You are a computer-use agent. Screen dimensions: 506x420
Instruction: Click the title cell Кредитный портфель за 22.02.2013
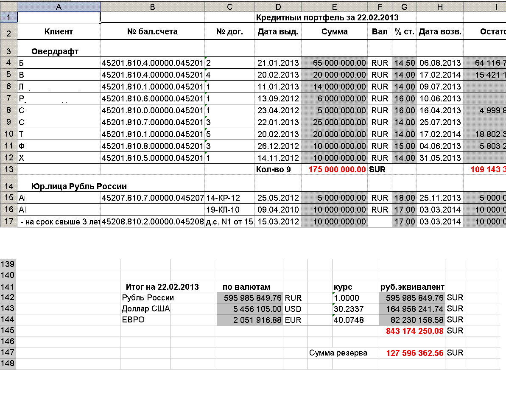click(327, 17)
